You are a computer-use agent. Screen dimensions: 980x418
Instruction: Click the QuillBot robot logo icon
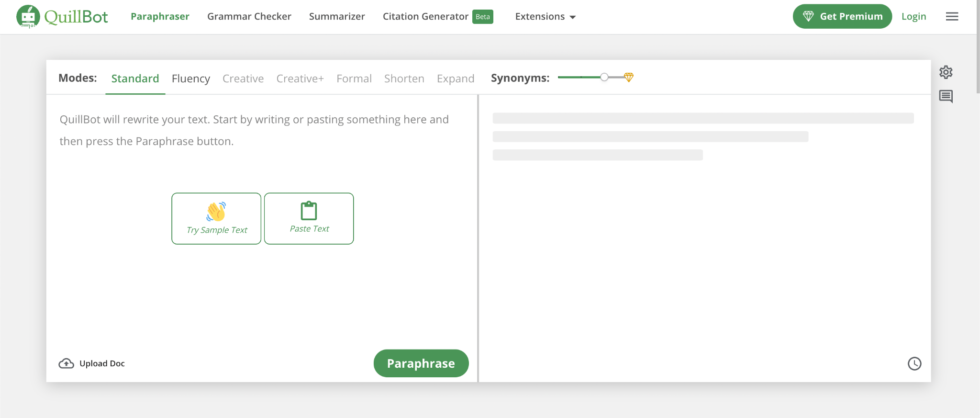[28, 17]
